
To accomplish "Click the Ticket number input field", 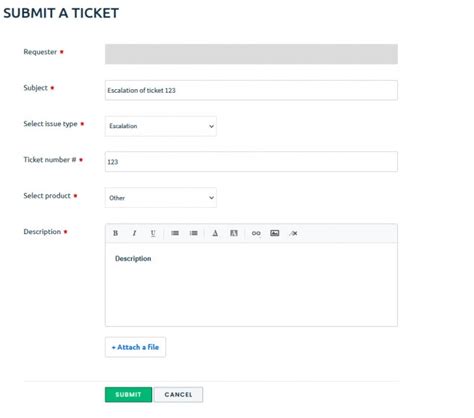I will pyautogui.click(x=251, y=162).
